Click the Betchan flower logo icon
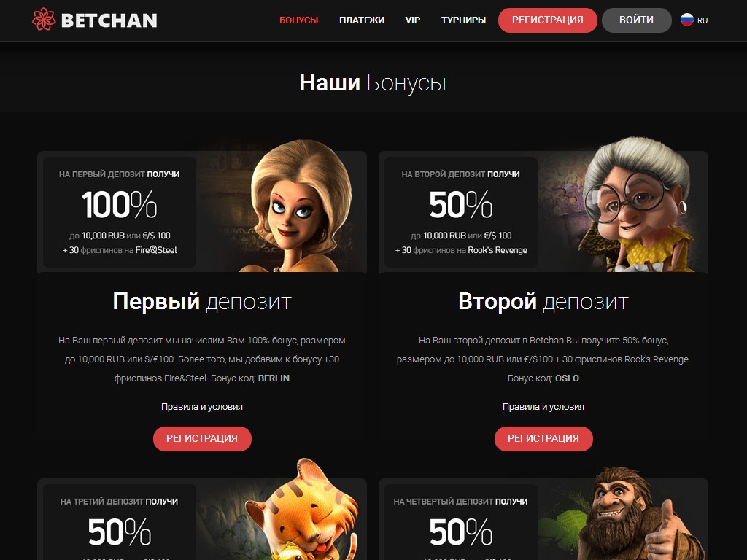 click(x=43, y=20)
